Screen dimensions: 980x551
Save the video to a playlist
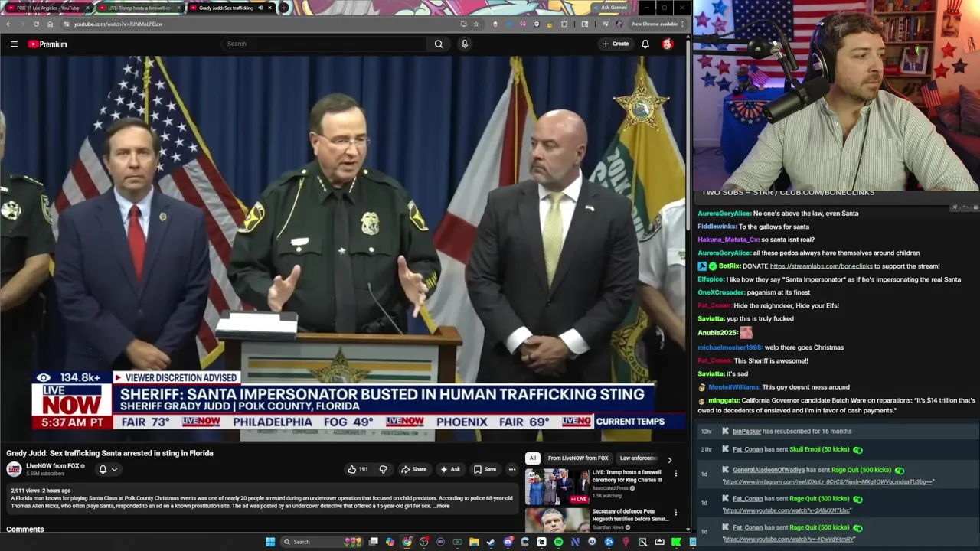pos(485,469)
